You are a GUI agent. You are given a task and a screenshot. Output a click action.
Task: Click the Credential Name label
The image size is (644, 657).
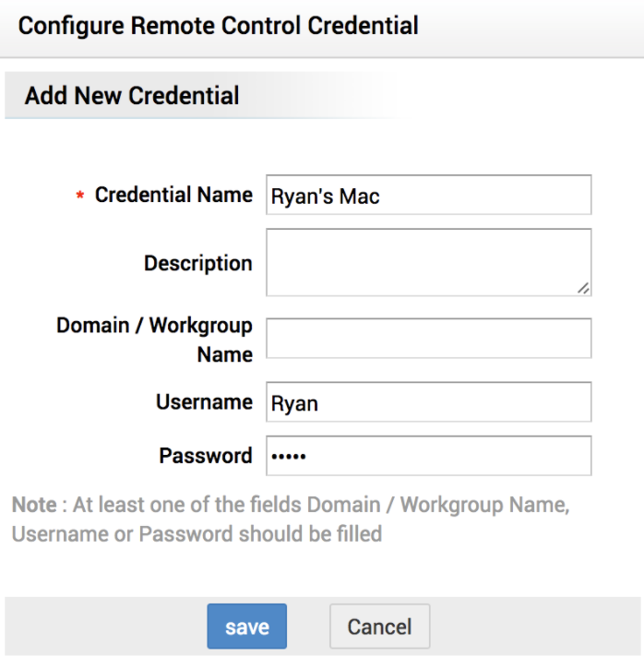tap(173, 196)
